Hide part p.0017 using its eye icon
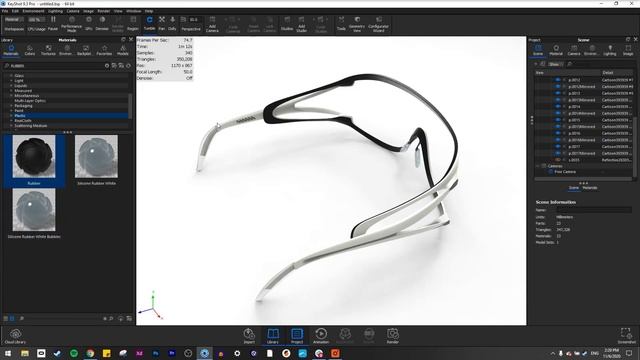640x360 pixels. click(558, 147)
